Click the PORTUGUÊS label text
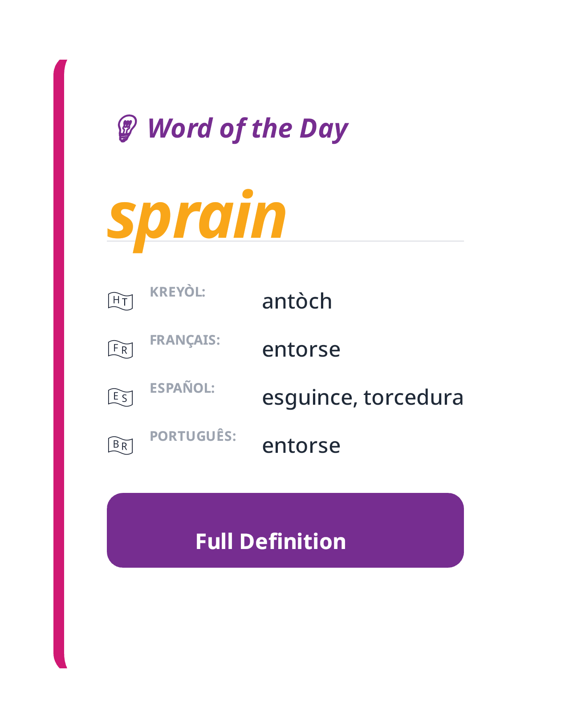This screenshot has height=728, width=561. point(193,436)
